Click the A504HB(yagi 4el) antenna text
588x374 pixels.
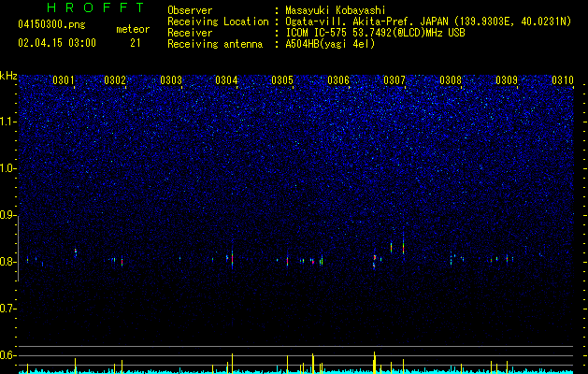330,44
